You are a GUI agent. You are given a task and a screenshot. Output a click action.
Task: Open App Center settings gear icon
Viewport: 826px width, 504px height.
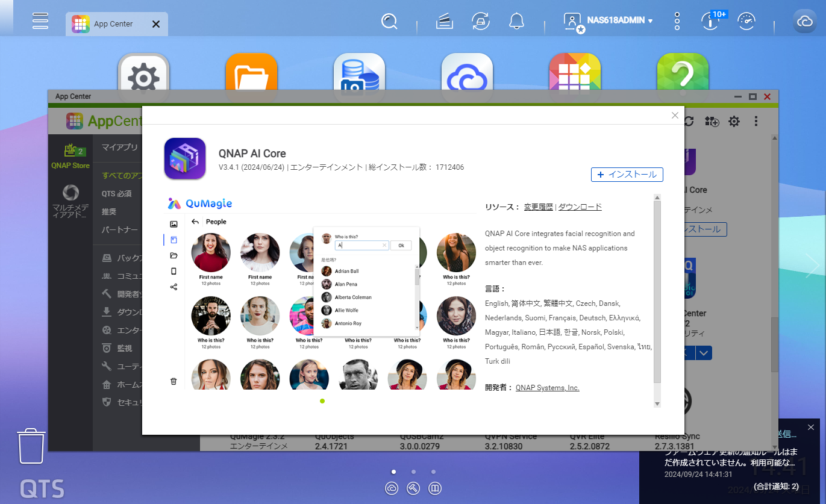pos(734,121)
